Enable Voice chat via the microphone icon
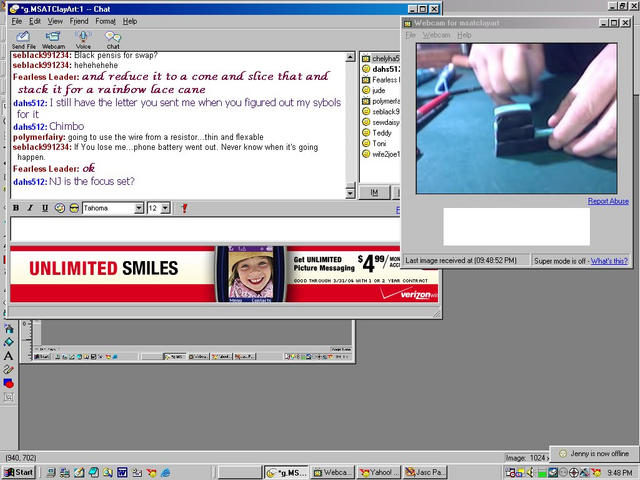640x480 pixels. tap(83, 40)
